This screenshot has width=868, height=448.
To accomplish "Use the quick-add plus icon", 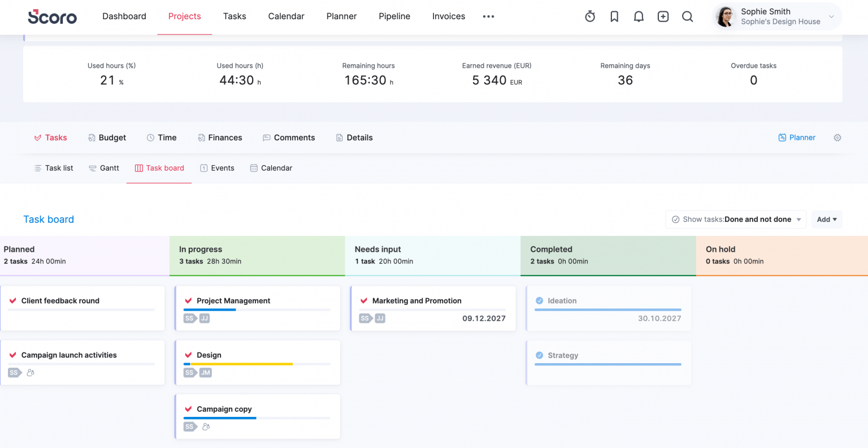I will [x=663, y=16].
